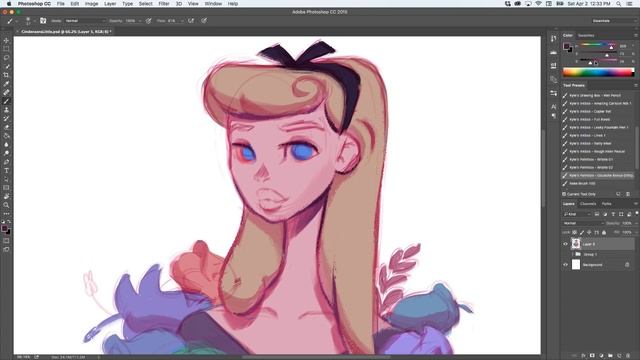The image size is (640, 360).
Task: Open Opacity slider dropdown in options bar
Action: (140, 20)
